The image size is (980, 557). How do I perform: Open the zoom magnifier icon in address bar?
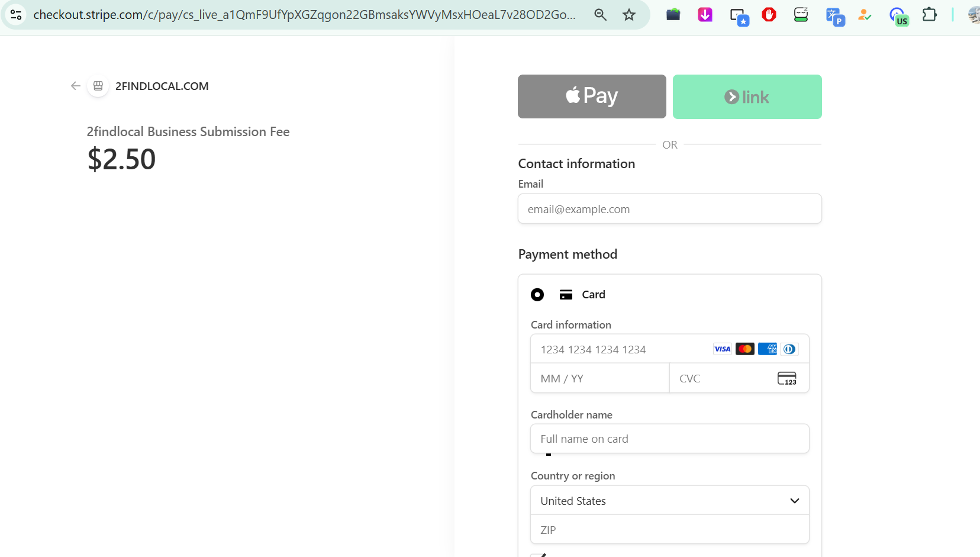click(x=600, y=15)
